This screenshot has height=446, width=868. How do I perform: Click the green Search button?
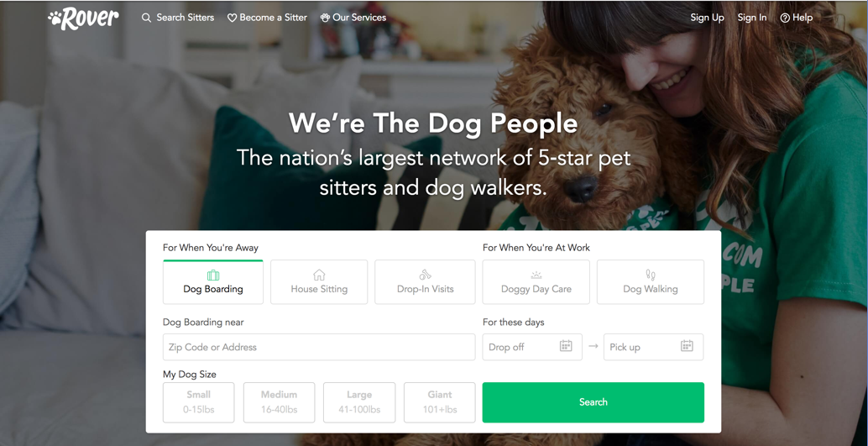point(593,402)
